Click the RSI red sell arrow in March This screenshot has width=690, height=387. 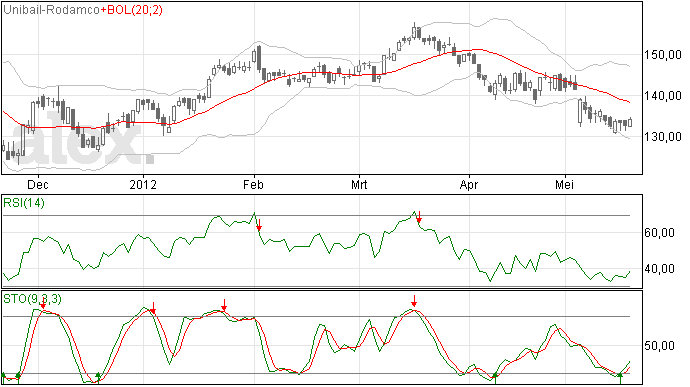(419, 217)
